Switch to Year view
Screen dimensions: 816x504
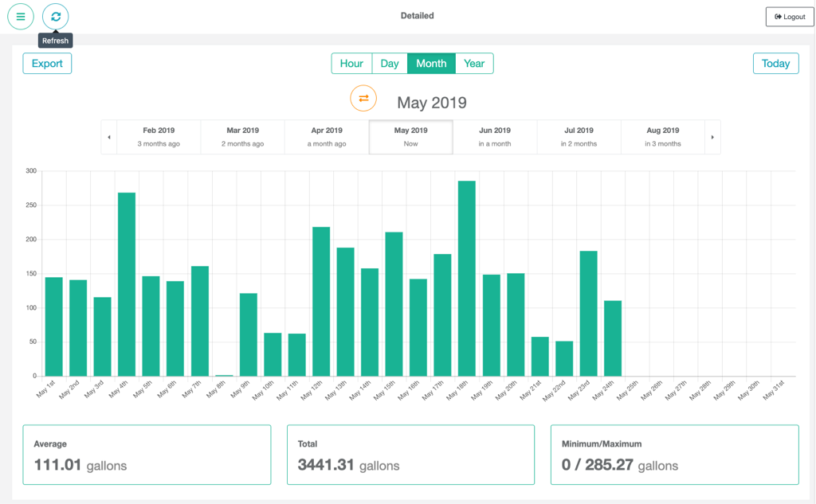(474, 64)
